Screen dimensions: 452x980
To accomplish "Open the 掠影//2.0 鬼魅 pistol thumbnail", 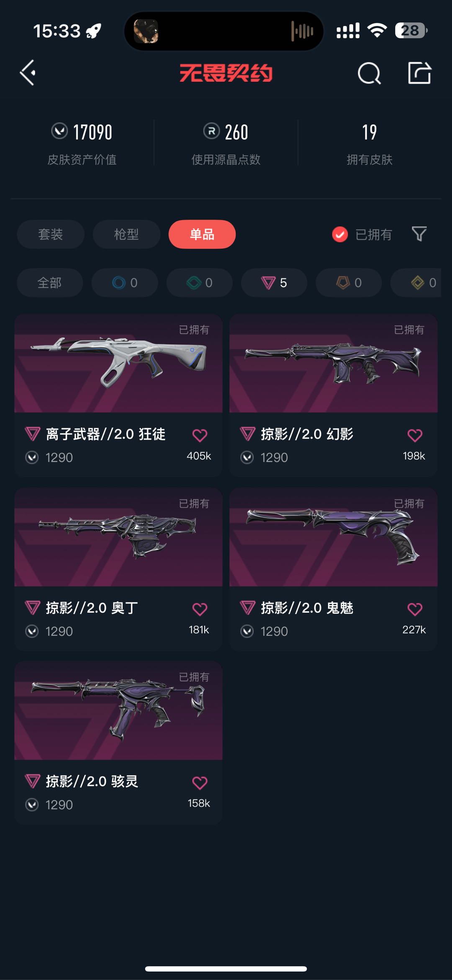I will (x=334, y=537).
